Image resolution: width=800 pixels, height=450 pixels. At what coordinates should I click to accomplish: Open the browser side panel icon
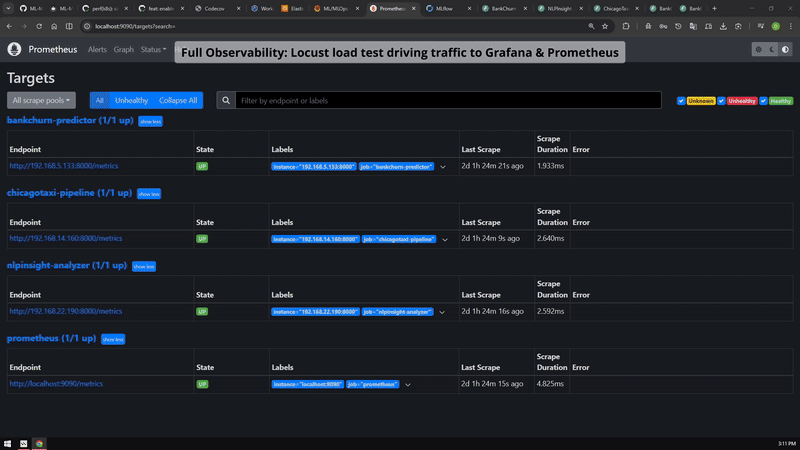pyautogui.click(x=69, y=26)
